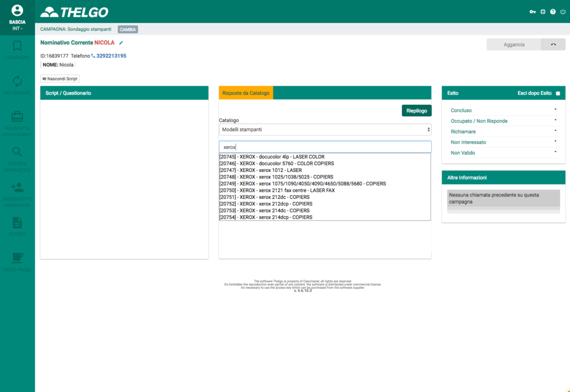The image size is (570, 392).
Task: Click Nessuna chiamata precedente message
Action: pos(504,198)
